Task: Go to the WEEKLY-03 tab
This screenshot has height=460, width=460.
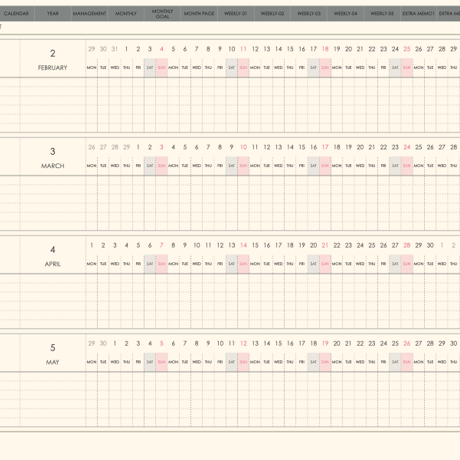Action: [x=309, y=14]
